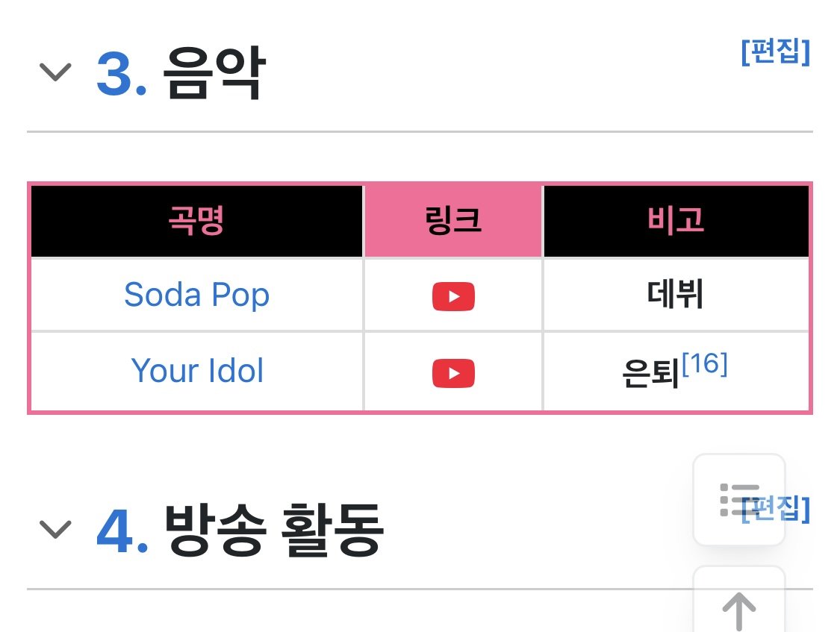
Task: Collapse the 방송 활동 section chevron
Action: click(55, 529)
